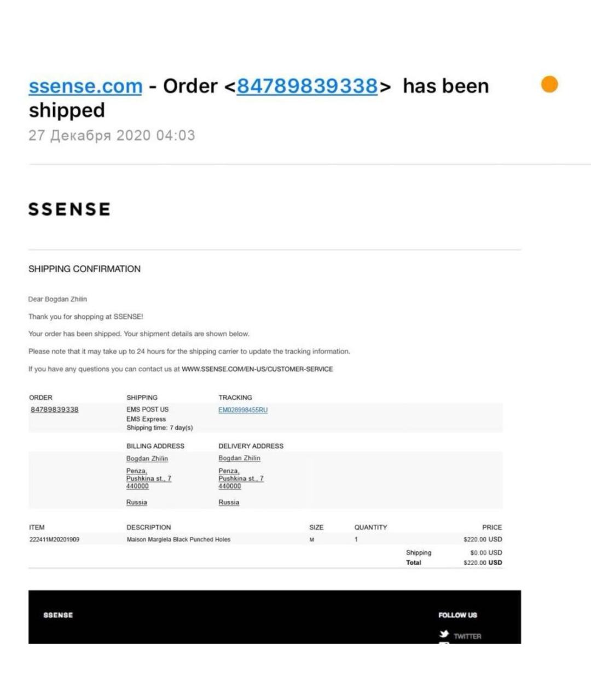591x700 pixels.
Task: Click the SSENSE logo at top of email
Action: [x=69, y=209]
